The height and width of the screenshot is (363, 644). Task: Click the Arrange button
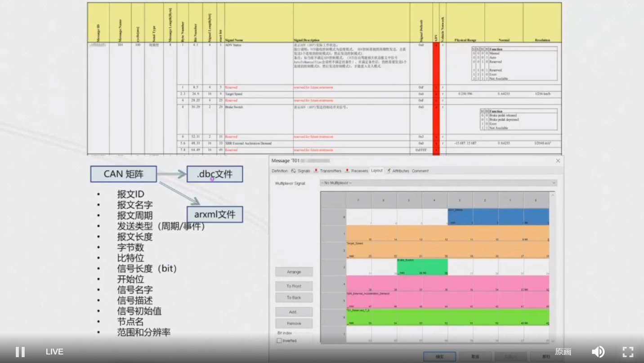(x=294, y=272)
